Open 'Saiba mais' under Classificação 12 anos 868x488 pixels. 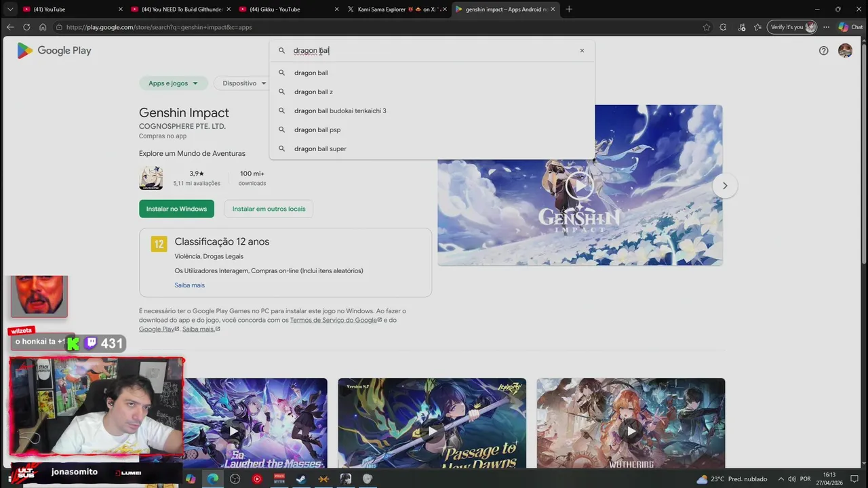click(x=189, y=285)
